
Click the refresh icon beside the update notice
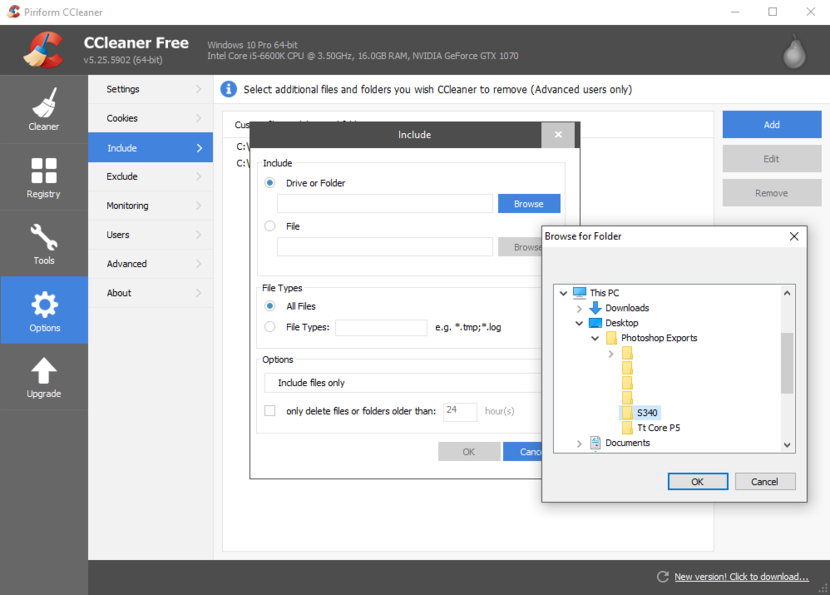coord(662,577)
